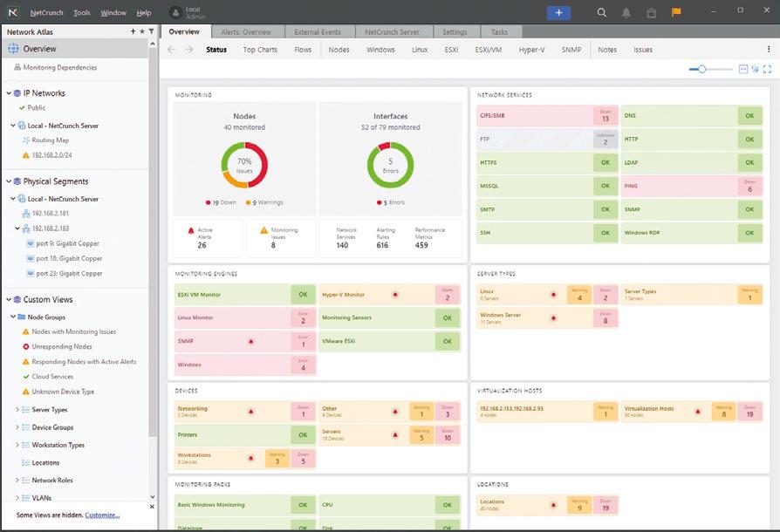Click alert bell on Hyper-V Monitor row
The width and height of the screenshot is (780, 532).
coord(395,294)
